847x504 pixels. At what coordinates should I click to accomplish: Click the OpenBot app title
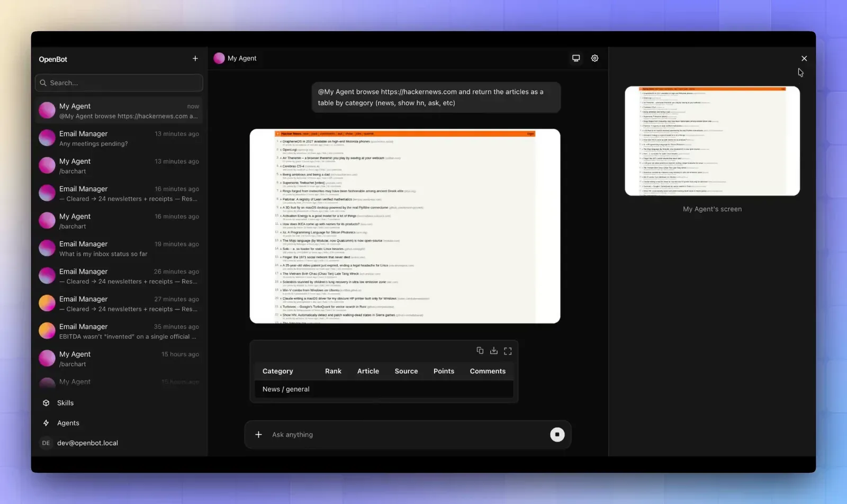point(53,59)
